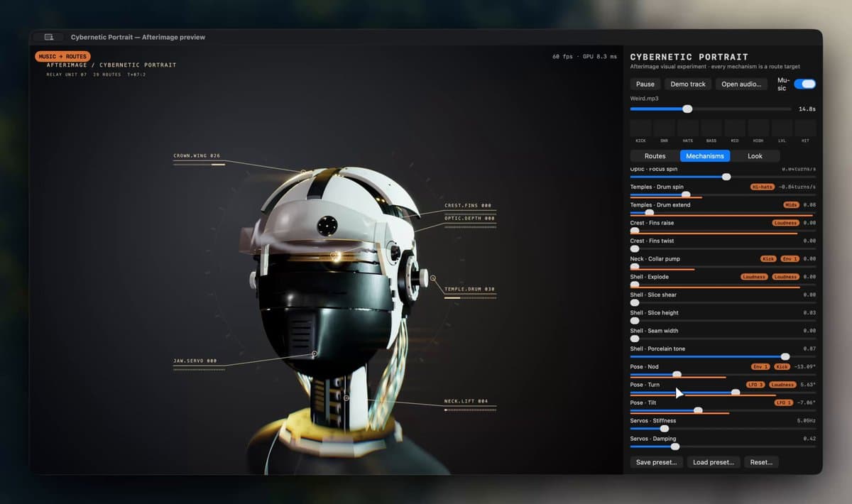Adjust the Shell · Explode slider
This screenshot has width=852, height=504.
pos(723,285)
